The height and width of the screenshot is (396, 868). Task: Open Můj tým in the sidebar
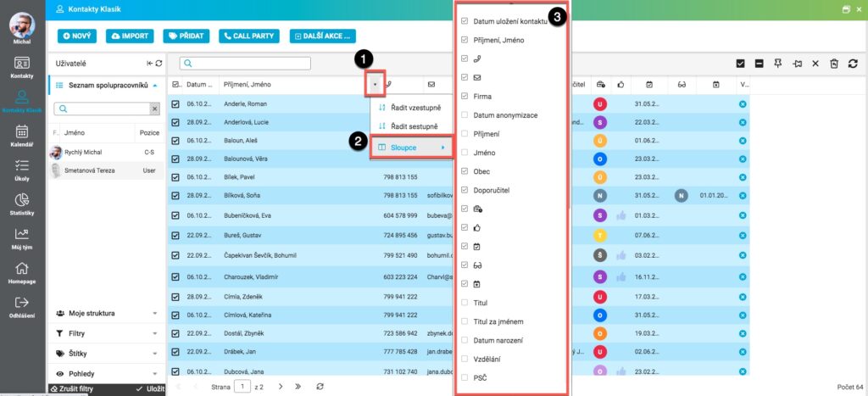tap(22, 238)
